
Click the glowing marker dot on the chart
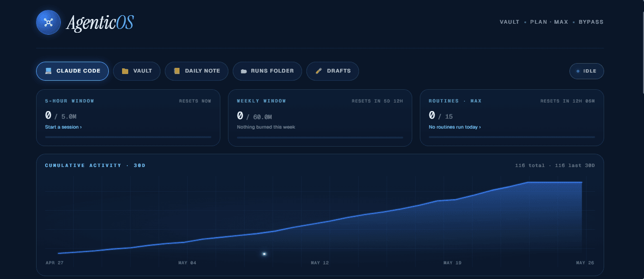click(x=264, y=254)
